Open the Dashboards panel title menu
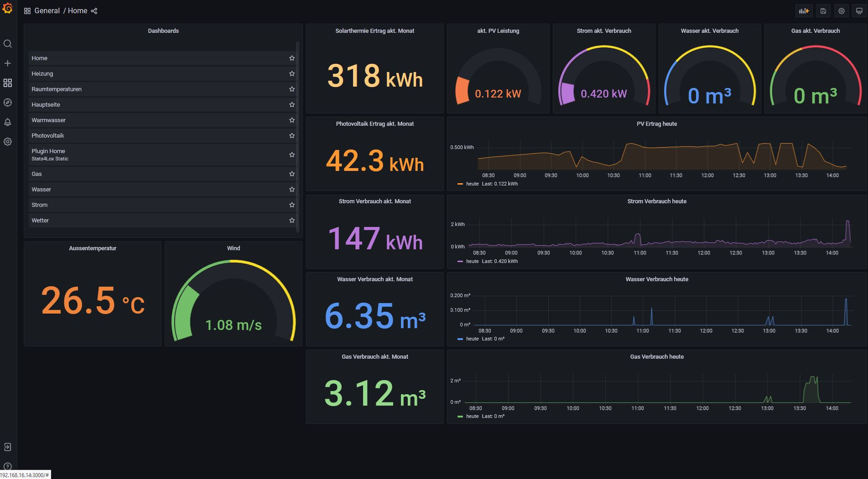 pyautogui.click(x=163, y=31)
